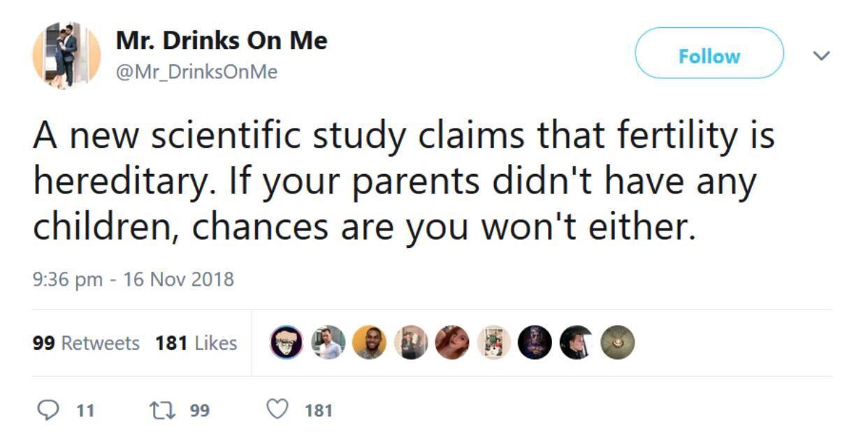Click the first liker avatar with glasses

point(287,342)
